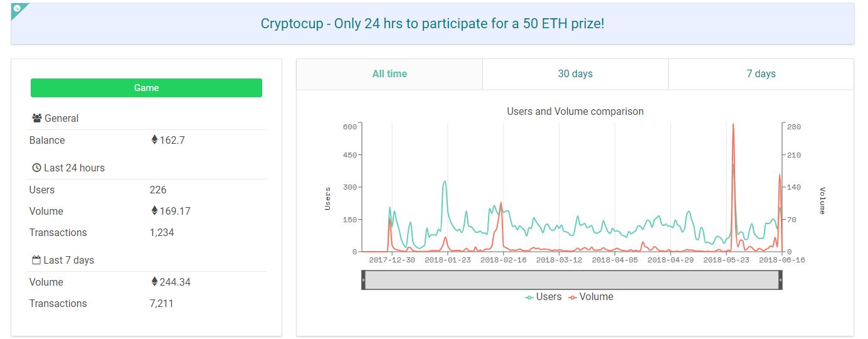Click the Ethereum icon beside 169.17
Screen dimensions: 868x339
154,211
